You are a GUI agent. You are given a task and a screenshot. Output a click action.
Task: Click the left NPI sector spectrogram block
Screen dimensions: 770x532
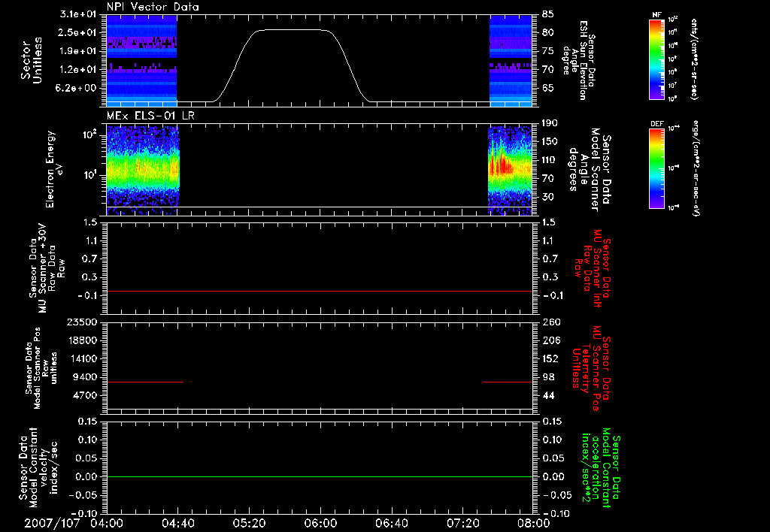click(x=141, y=60)
